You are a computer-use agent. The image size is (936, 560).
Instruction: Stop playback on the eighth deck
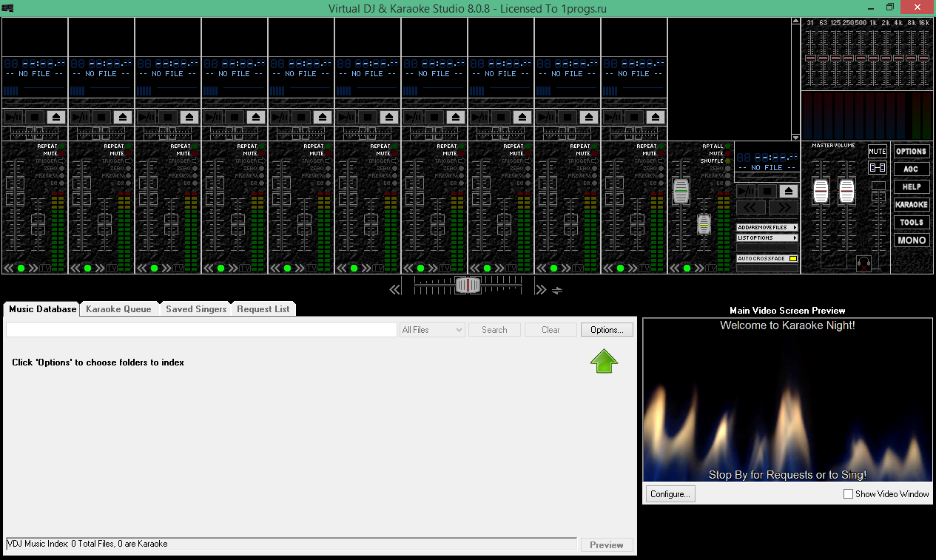tap(501, 117)
